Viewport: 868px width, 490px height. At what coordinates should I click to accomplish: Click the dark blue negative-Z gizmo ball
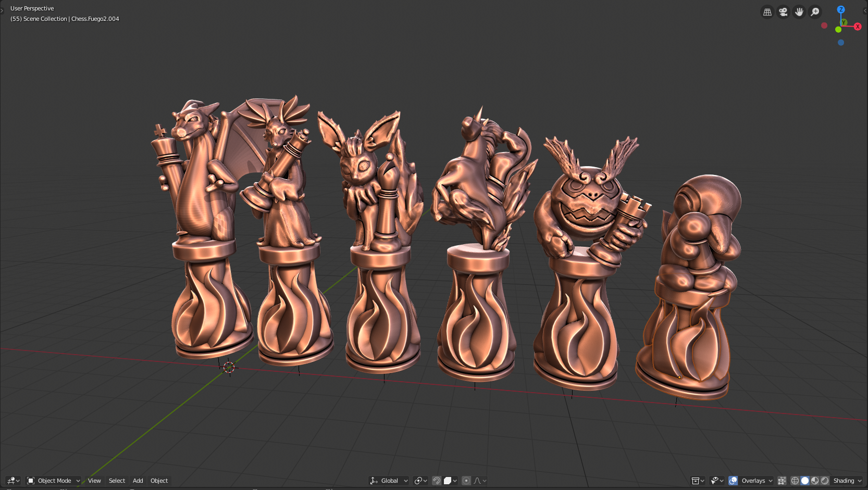841,43
